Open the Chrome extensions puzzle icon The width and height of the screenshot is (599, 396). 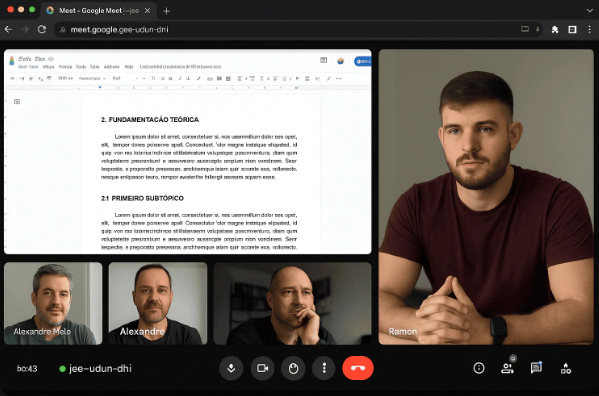coord(555,29)
